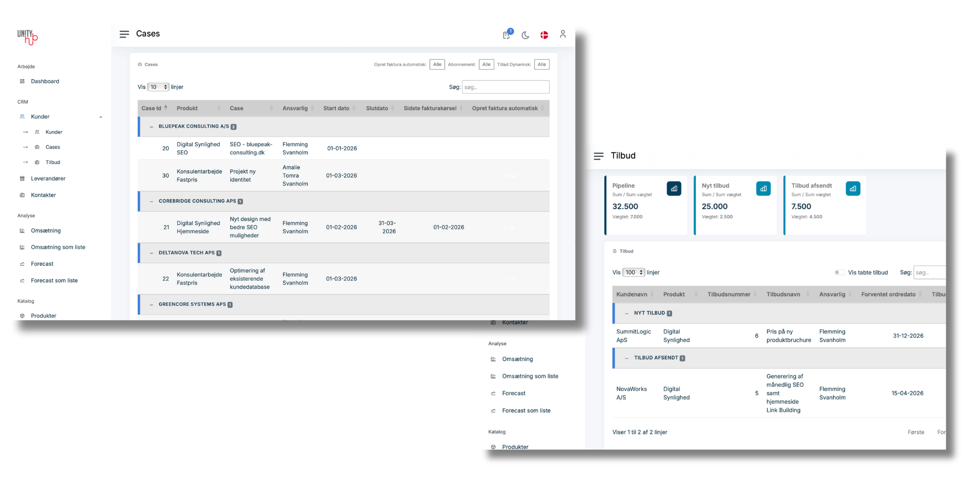Click the Danish flag language icon

coord(544,35)
